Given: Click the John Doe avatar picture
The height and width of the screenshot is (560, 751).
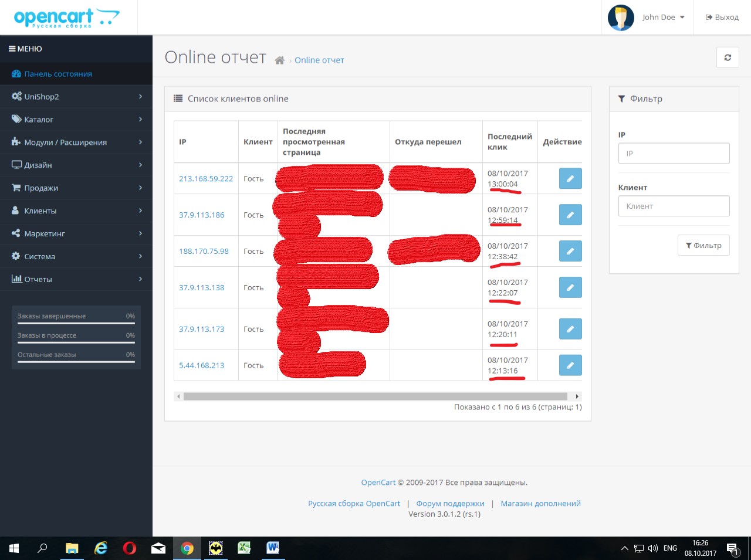Looking at the screenshot, I should [x=621, y=18].
